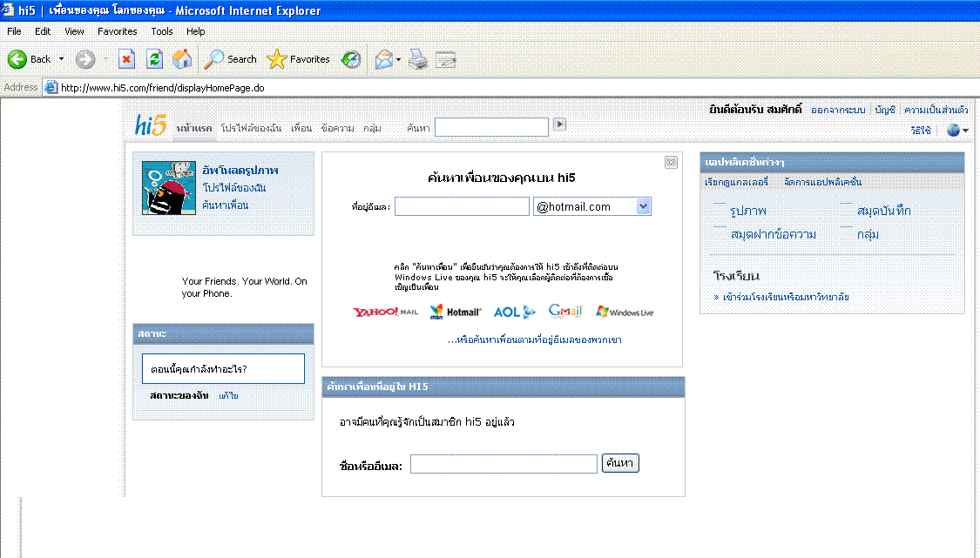The height and width of the screenshot is (558, 980).
Task: Go to the หน้าแรก tab
Action: click(193, 128)
